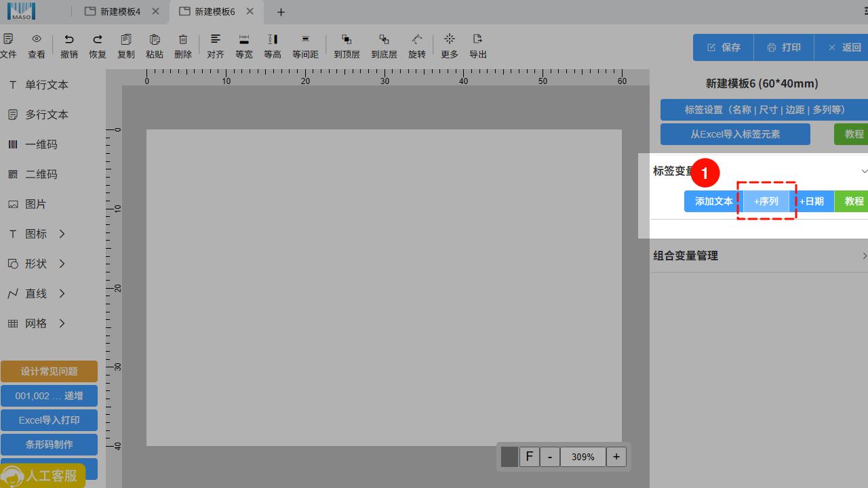The width and height of the screenshot is (868, 488).
Task: Click the 保存 save button
Action: point(723,47)
